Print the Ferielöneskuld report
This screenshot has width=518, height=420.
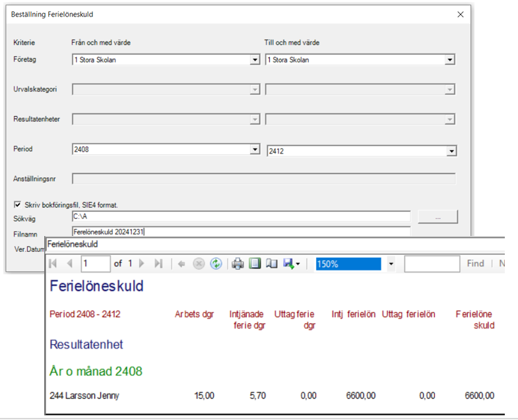click(x=238, y=264)
